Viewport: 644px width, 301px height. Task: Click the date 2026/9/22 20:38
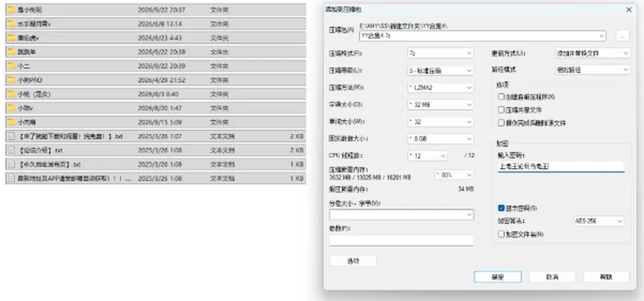point(162,52)
